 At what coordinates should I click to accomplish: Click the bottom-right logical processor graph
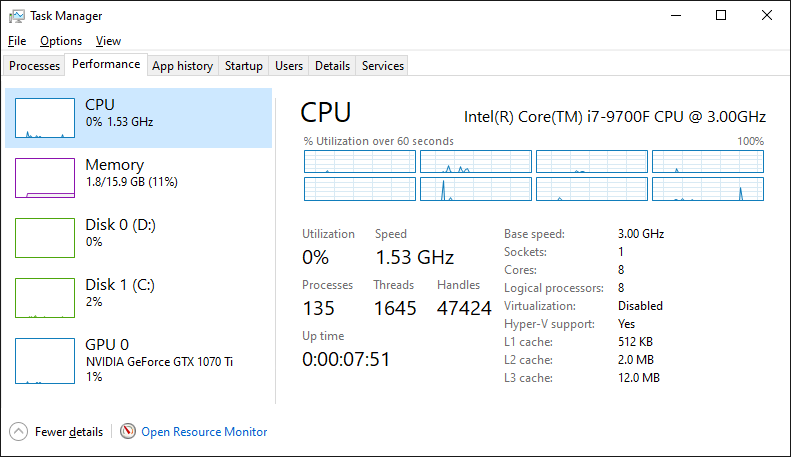[x=707, y=189]
